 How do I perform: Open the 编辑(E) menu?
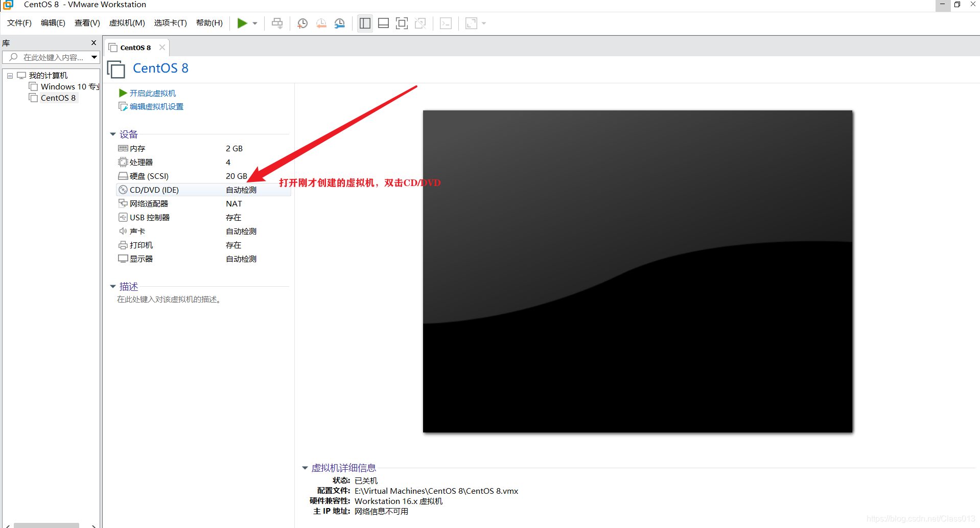[53, 23]
